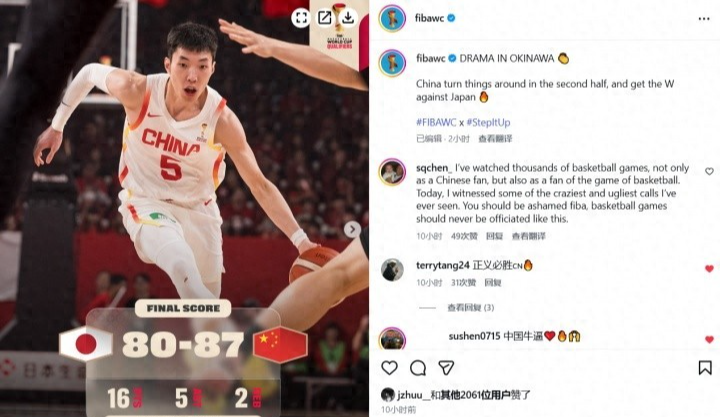Download the image with the download icon
The width and height of the screenshot is (720, 417).
pyautogui.click(x=348, y=18)
